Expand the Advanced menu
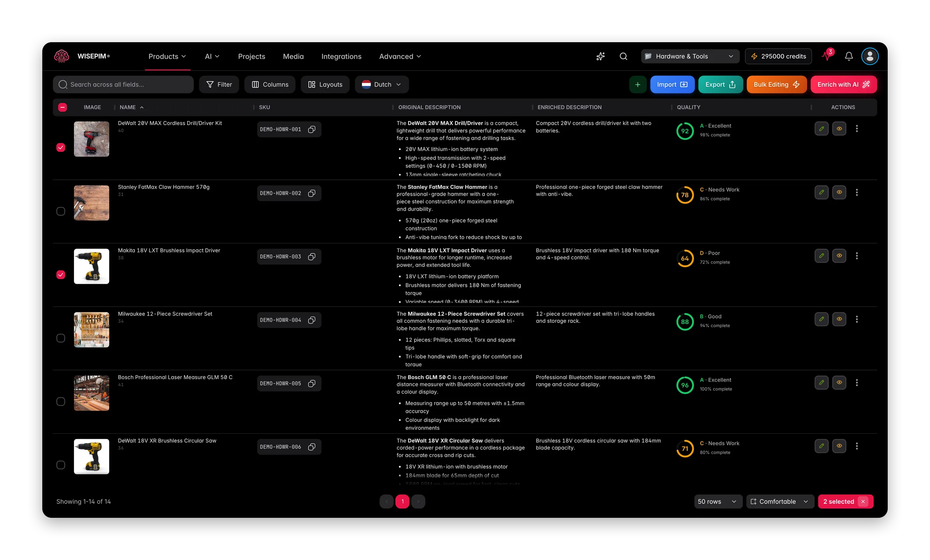Screen dimensions: 930x560 (x=400, y=57)
